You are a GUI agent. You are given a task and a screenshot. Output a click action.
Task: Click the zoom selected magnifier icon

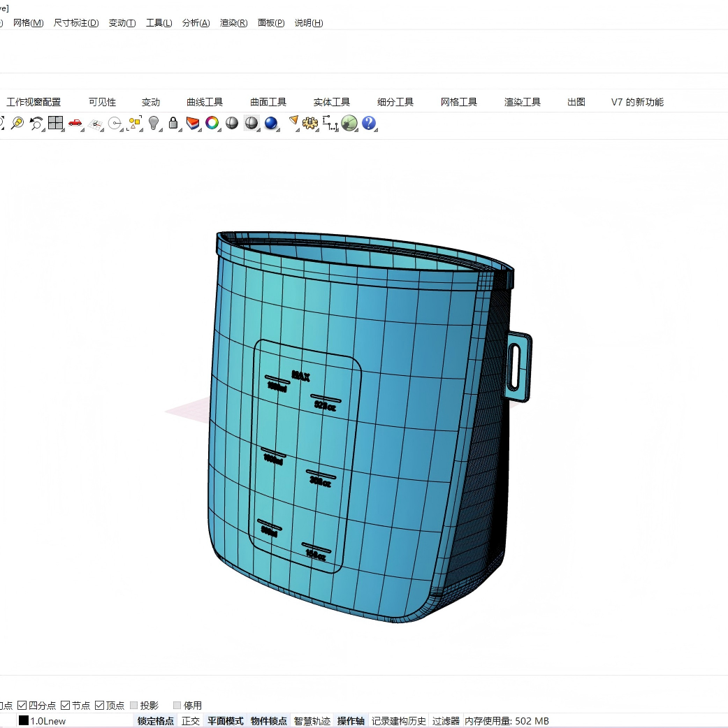tap(17, 123)
